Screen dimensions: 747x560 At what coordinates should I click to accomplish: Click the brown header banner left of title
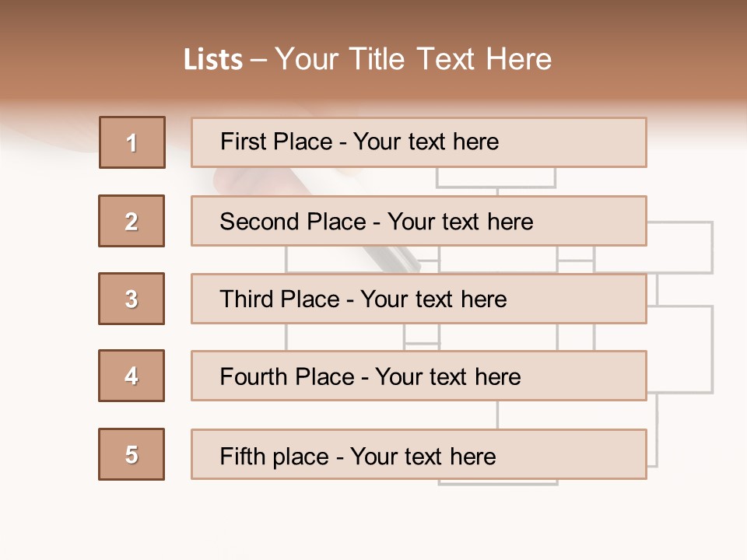(86, 54)
